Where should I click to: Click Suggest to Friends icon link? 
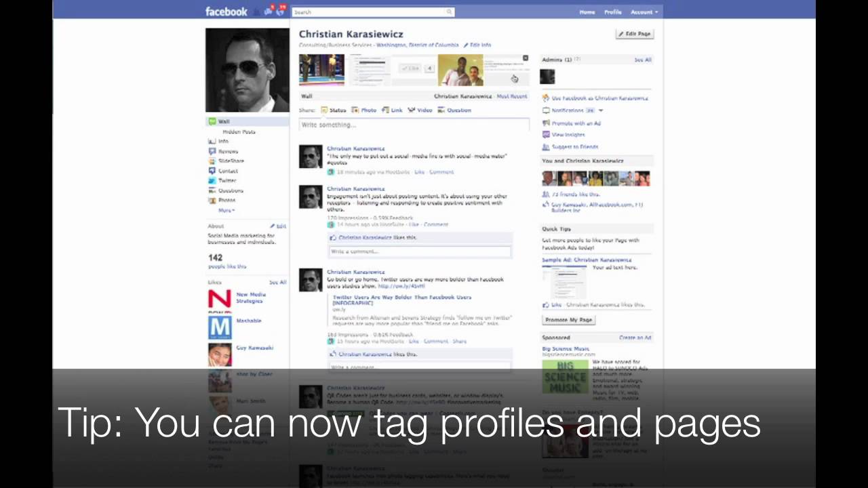click(x=570, y=146)
